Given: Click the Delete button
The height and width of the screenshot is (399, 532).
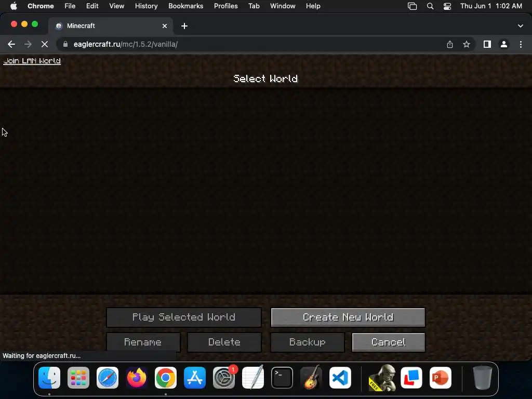Looking at the screenshot, I should pos(224,342).
